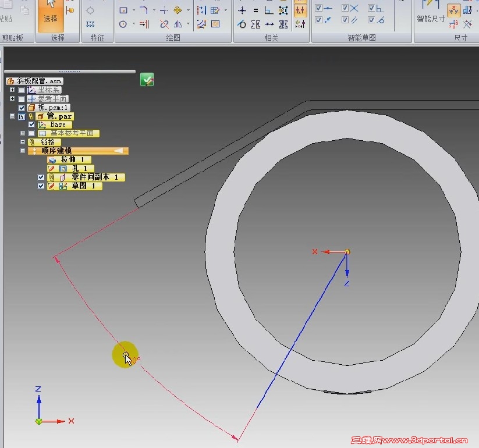The width and height of the screenshot is (479, 448).
Task: Apply the Horizontal/Vertical relationship
Action: coord(269,24)
